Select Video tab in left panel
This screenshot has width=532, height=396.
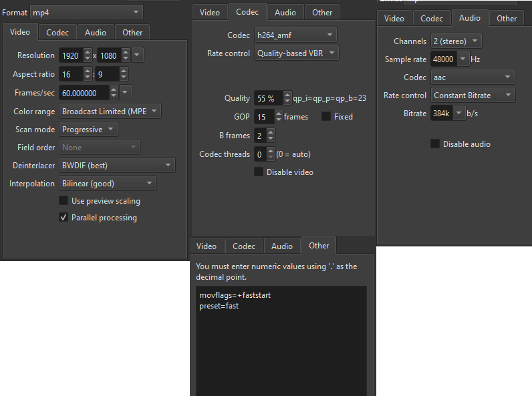[x=20, y=32]
